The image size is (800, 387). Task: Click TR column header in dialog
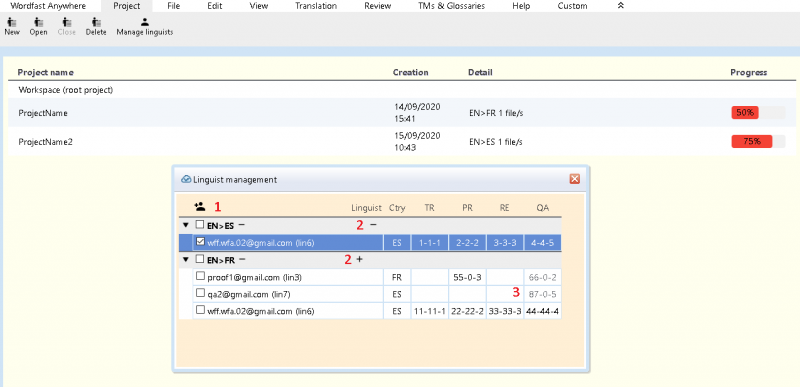tap(430, 208)
